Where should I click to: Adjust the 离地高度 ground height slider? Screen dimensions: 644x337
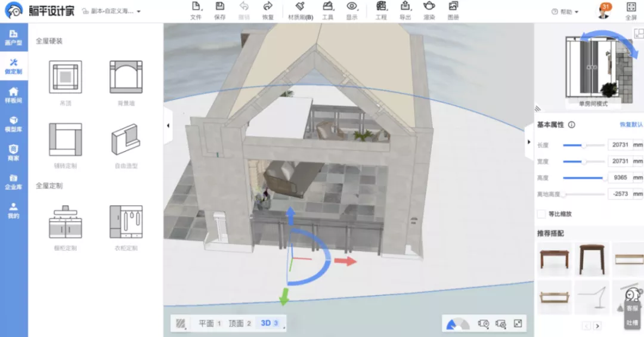coord(584,194)
